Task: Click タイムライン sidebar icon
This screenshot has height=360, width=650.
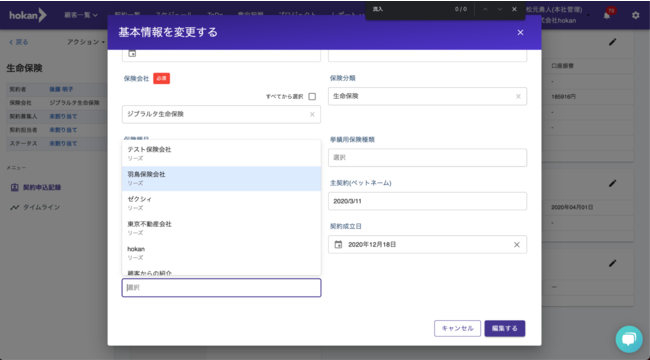Action: pyautogui.click(x=15, y=207)
